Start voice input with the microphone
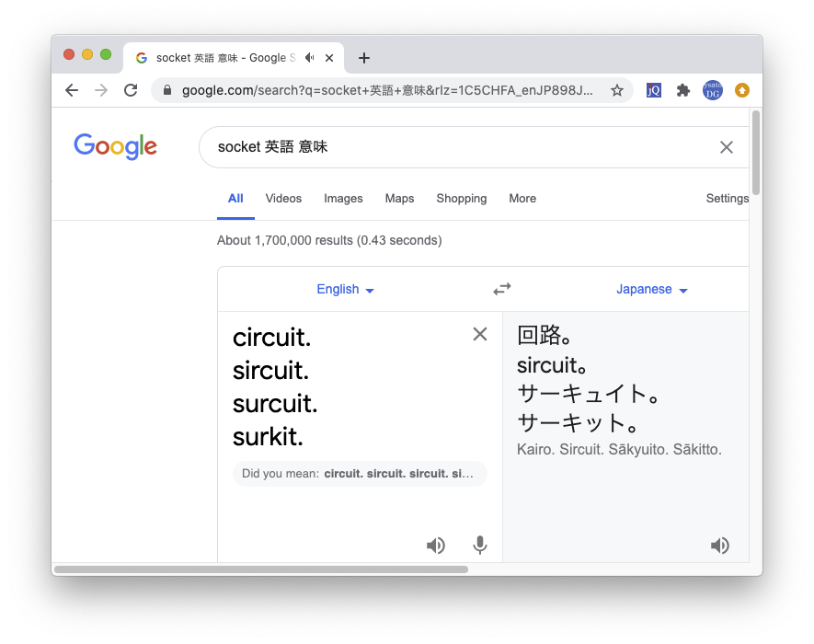This screenshot has width=814, height=644. pos(479,546)
